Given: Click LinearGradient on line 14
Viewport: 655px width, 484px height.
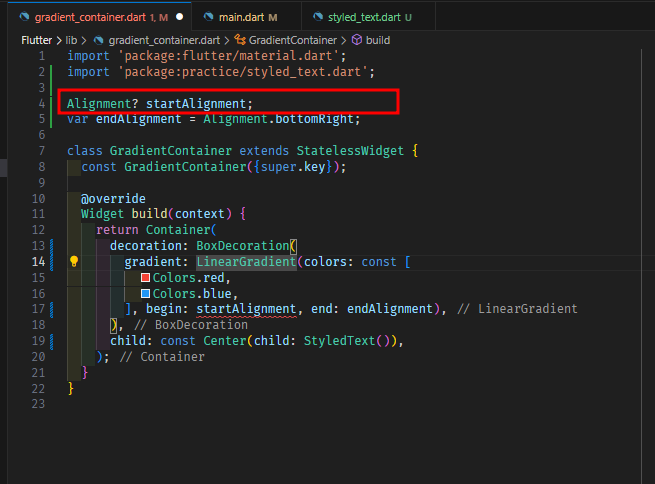Looking at the screenshot, I should (x=246, y=262).
